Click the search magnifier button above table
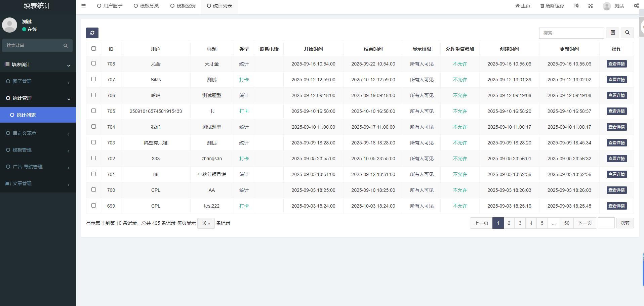 pos(627,33)
